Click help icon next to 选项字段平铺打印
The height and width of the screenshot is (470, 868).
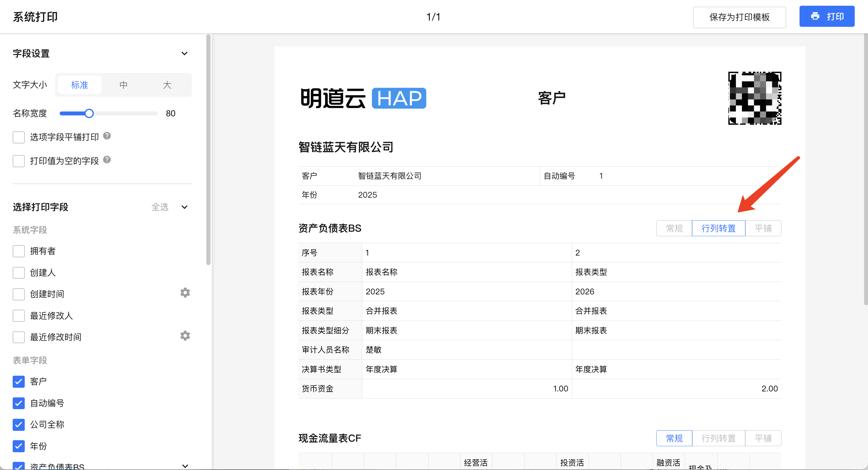point(107,136)
